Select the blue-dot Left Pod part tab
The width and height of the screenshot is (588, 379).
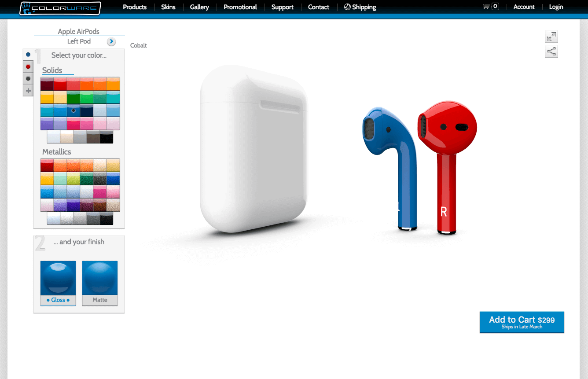pyautogui.click(x=28, y=55)
